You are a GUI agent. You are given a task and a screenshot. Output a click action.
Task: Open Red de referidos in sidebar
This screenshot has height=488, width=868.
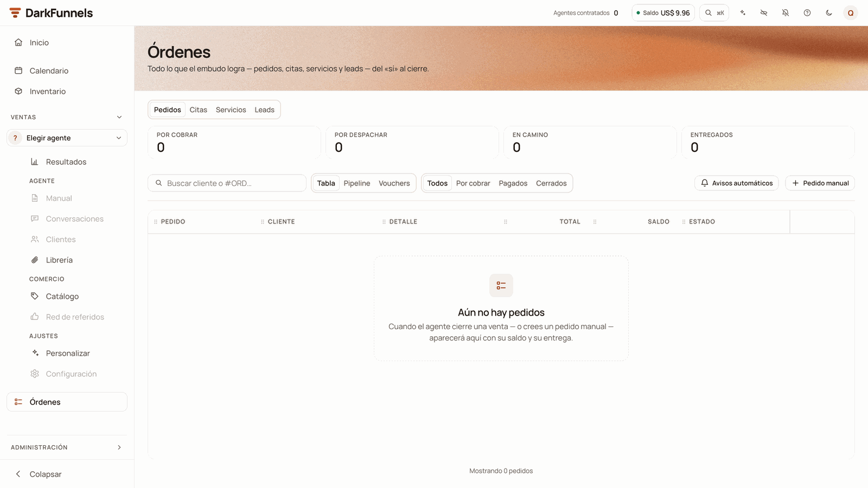(x=75, y=317)
